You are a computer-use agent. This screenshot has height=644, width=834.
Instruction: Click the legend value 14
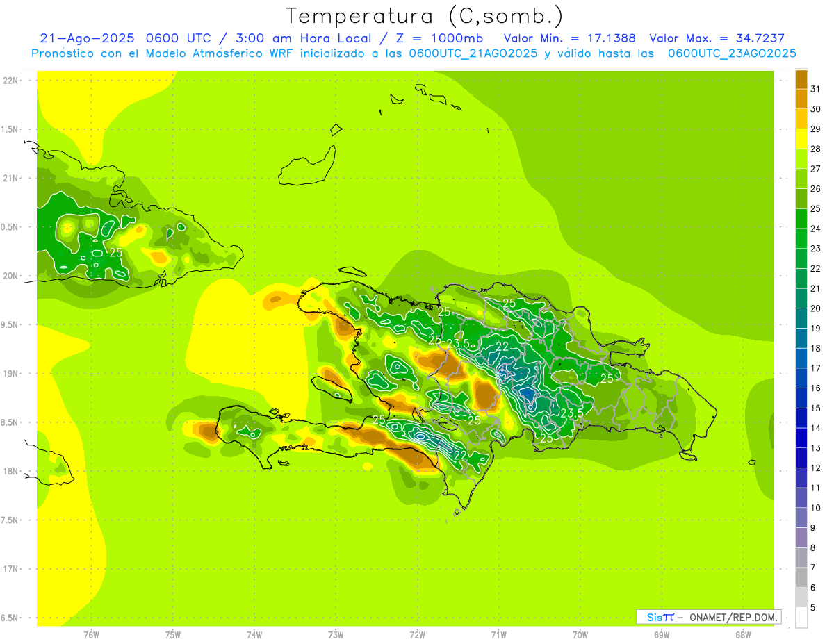click(816, 428)
